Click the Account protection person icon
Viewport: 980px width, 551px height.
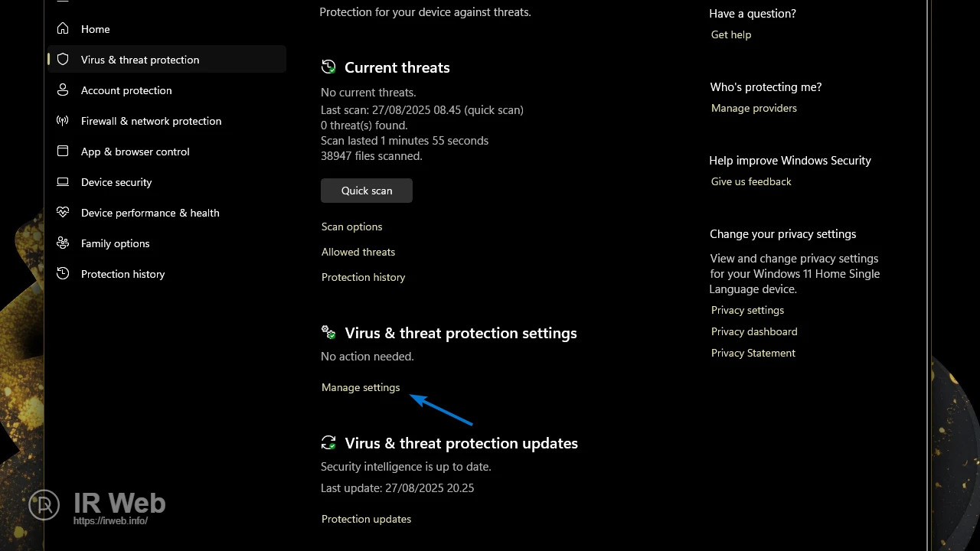tap(63, 90)
